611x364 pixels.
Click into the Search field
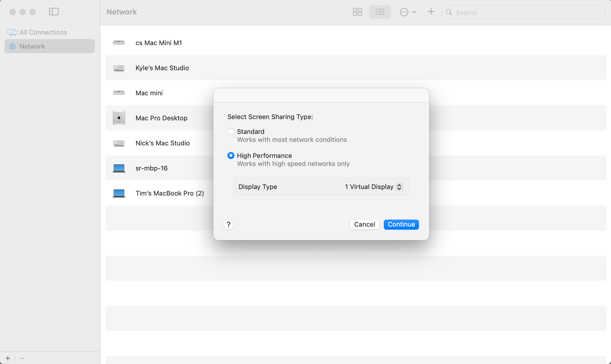point(524,12)
